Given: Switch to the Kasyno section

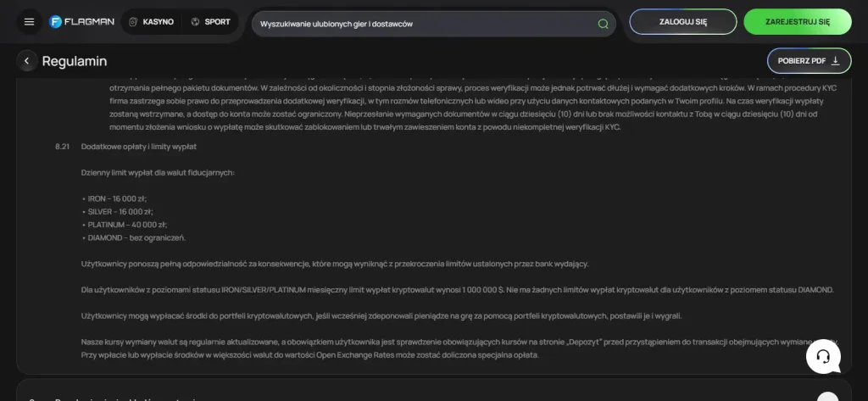Looking at the screenshot, I should coord(151,22).
